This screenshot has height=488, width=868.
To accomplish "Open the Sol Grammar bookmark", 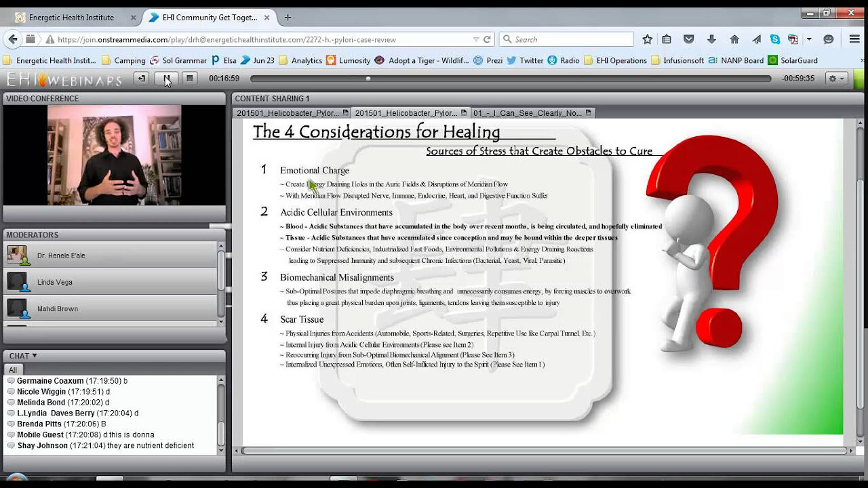I will (178, 60).
